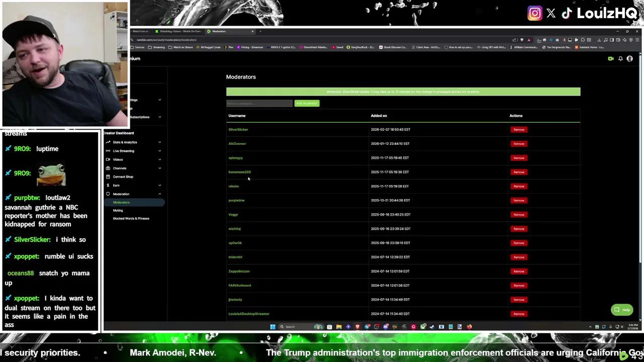Viewport: 644px width, 362px height.
Task: Select the Moderators sidebar item
Action: [134, 202]
